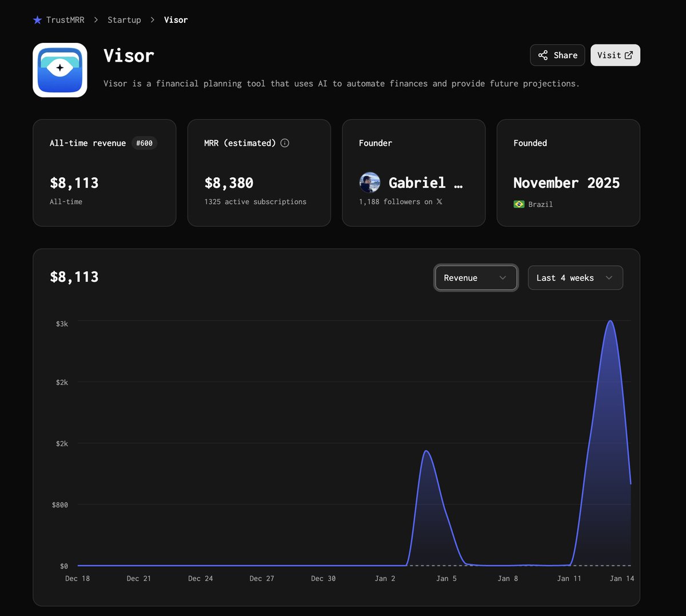Click the $8,113 total above the chart
Screen dimensions: 686x616
click(x=74, y=277)
